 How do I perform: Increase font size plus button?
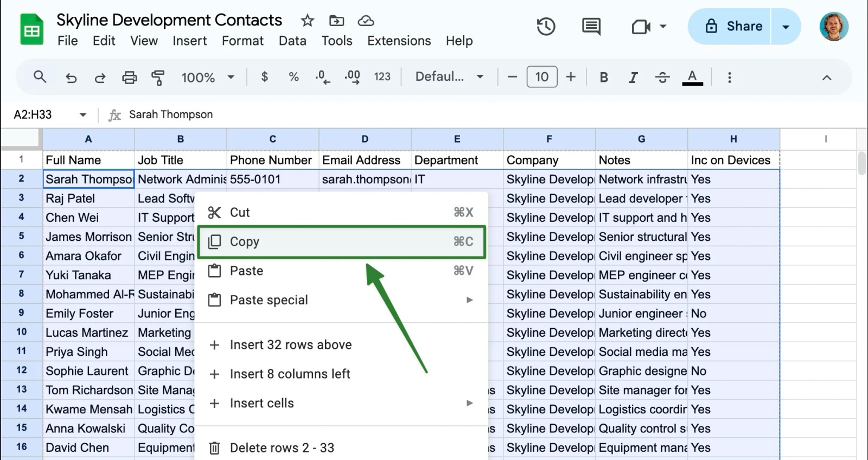point(571,77)
